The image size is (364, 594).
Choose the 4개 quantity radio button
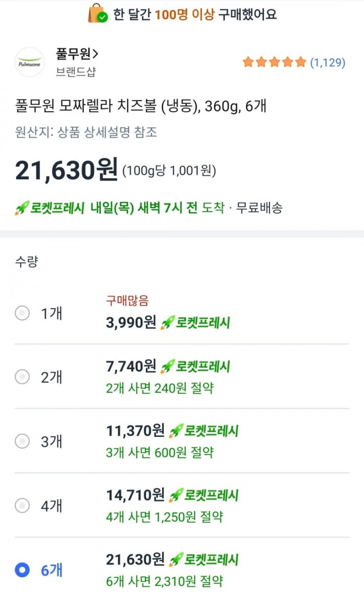pyautogui.click(x=22, y=505)
